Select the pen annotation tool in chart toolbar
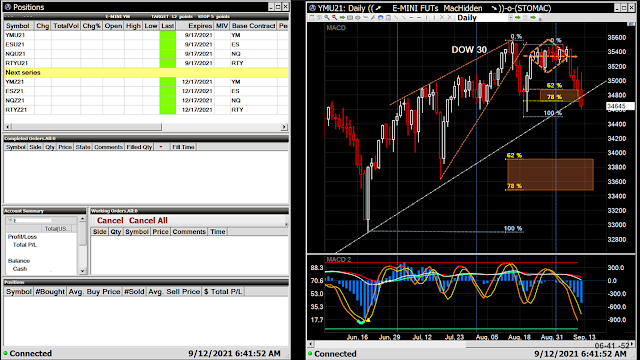 [373, 18]
